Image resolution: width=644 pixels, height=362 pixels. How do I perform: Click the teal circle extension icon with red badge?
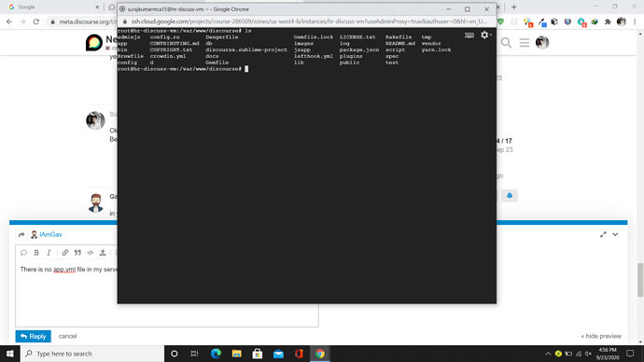(581, 22)
